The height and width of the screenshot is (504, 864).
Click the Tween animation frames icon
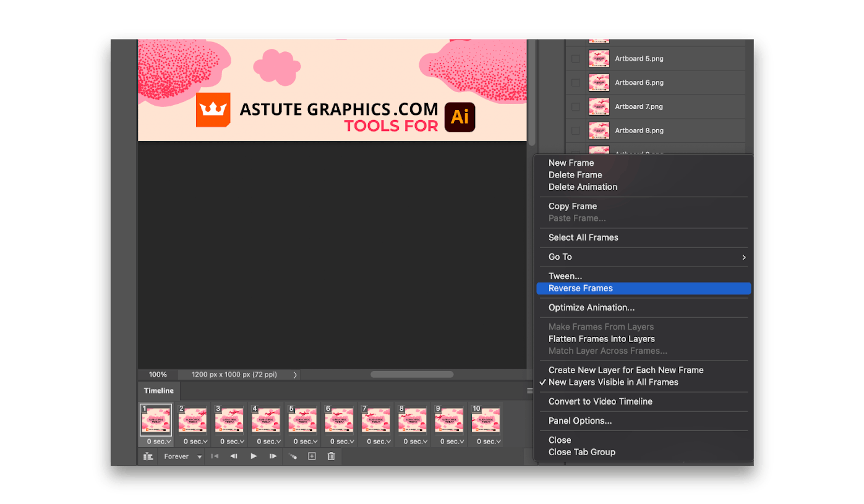(293, 456)
